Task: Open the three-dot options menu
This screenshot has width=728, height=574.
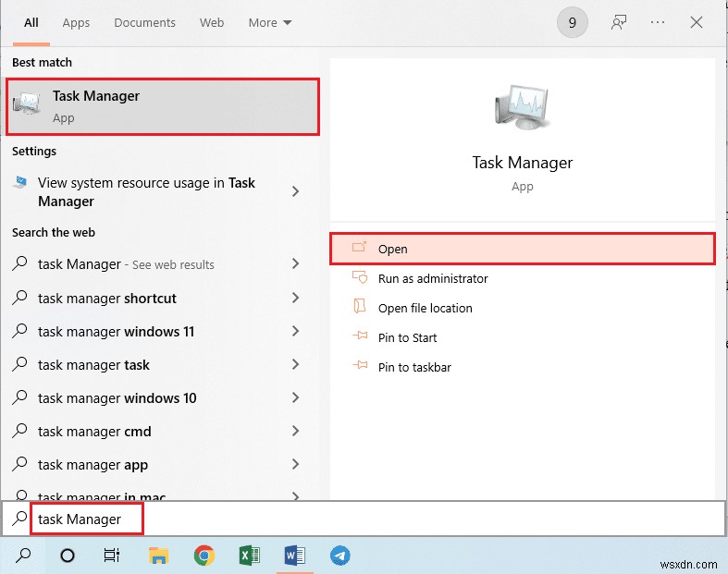Action: (659, 23)
